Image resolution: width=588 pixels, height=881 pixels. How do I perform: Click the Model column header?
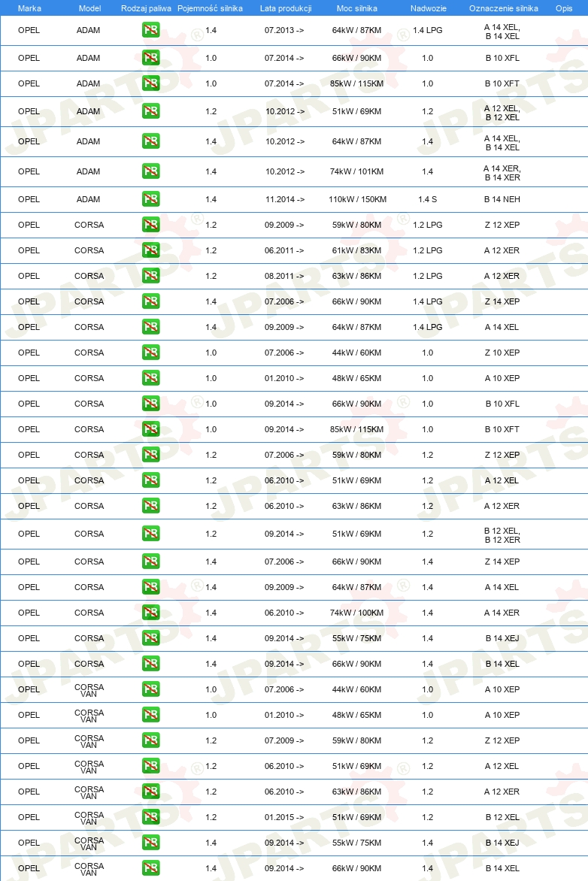(90, 8)
